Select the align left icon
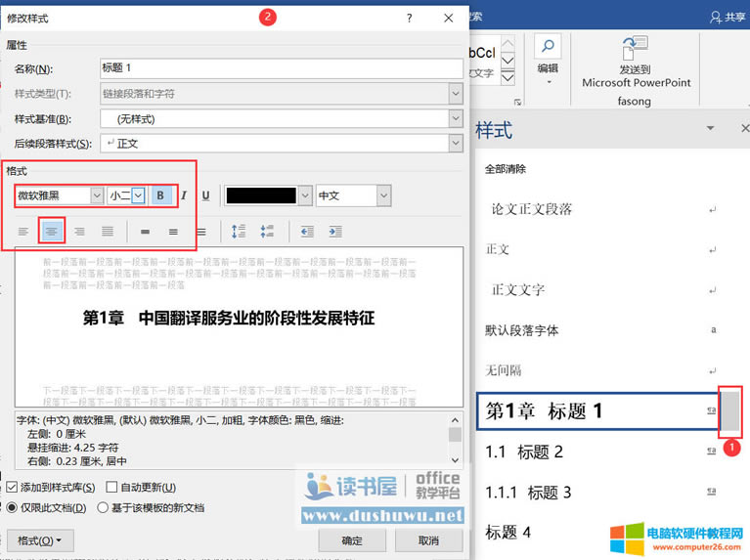 [23, 232]
